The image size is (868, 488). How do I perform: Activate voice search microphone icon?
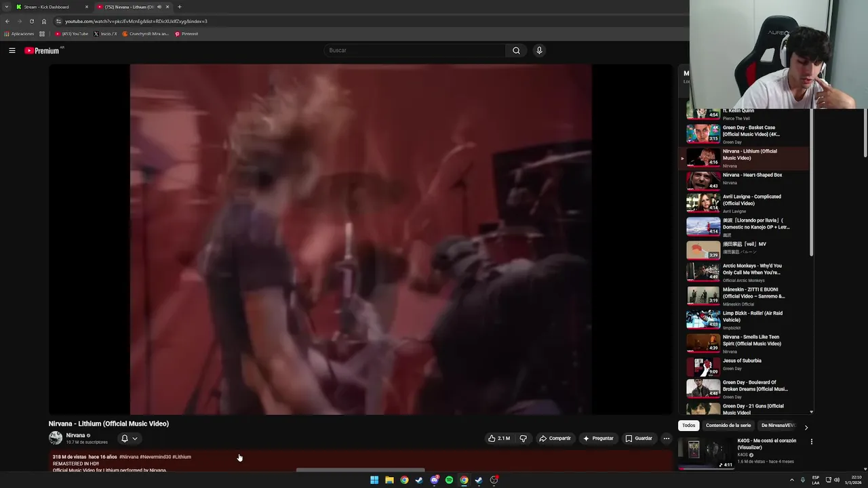point(539,50)
